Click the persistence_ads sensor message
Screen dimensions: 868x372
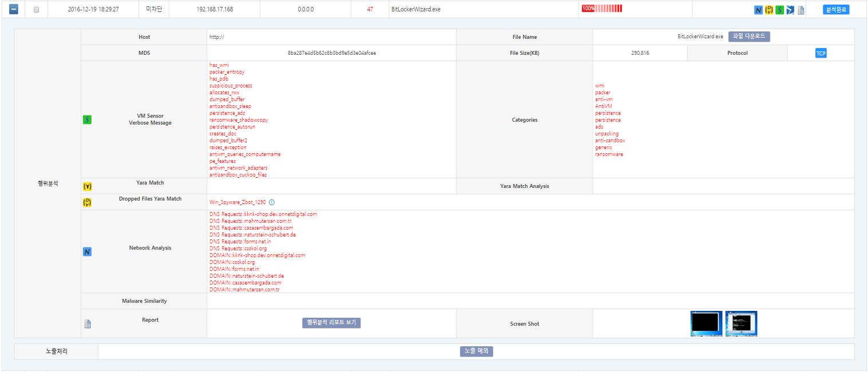tap(227, 113)
